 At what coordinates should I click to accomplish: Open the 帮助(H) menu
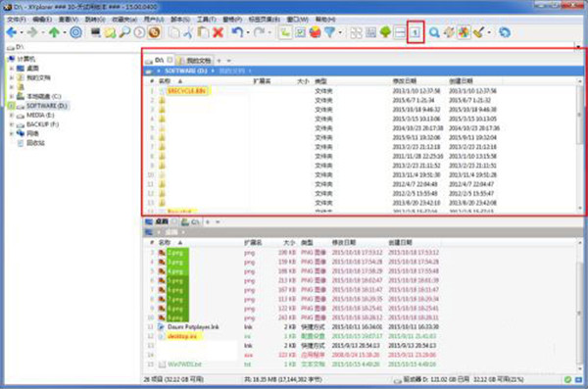pos(324,20)
